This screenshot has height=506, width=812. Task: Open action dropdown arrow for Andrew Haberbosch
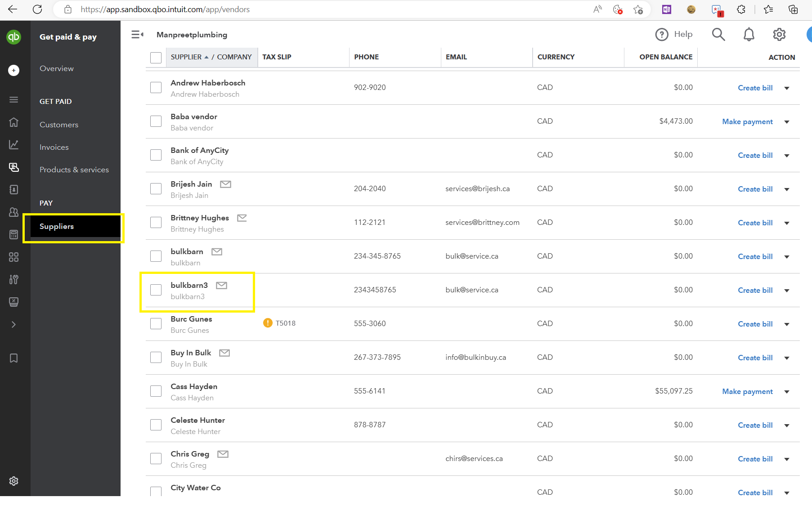(x=787, y=88)
